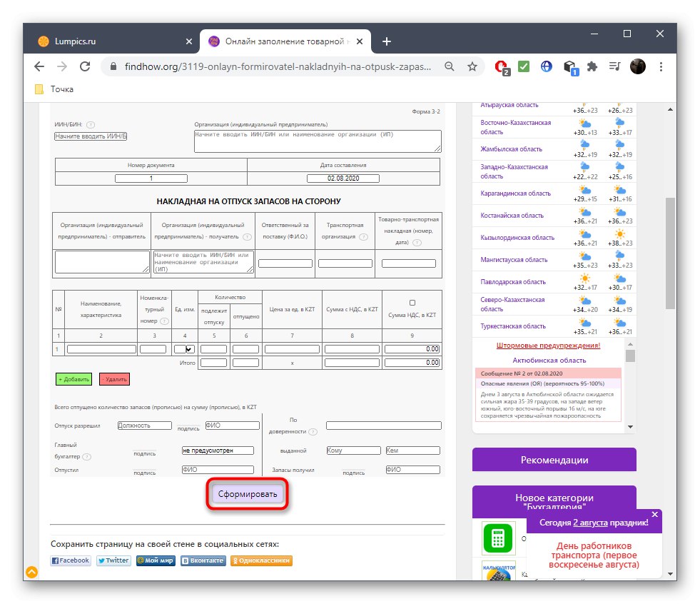Share the page via the Twitter icon

click(x=113, y=560)
